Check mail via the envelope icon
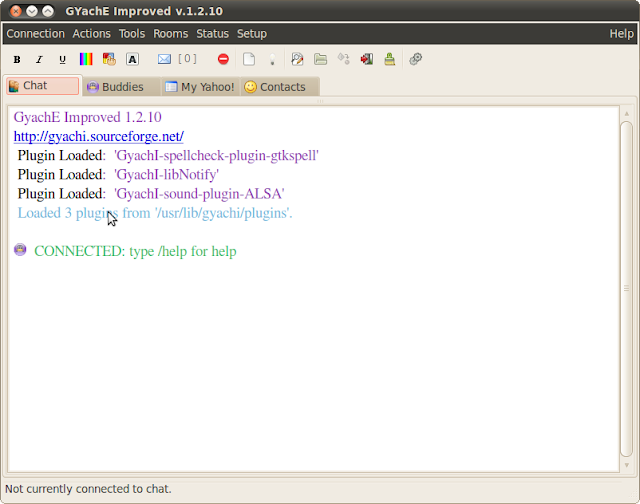Screen dimensions: 640x504 [164, 59]
